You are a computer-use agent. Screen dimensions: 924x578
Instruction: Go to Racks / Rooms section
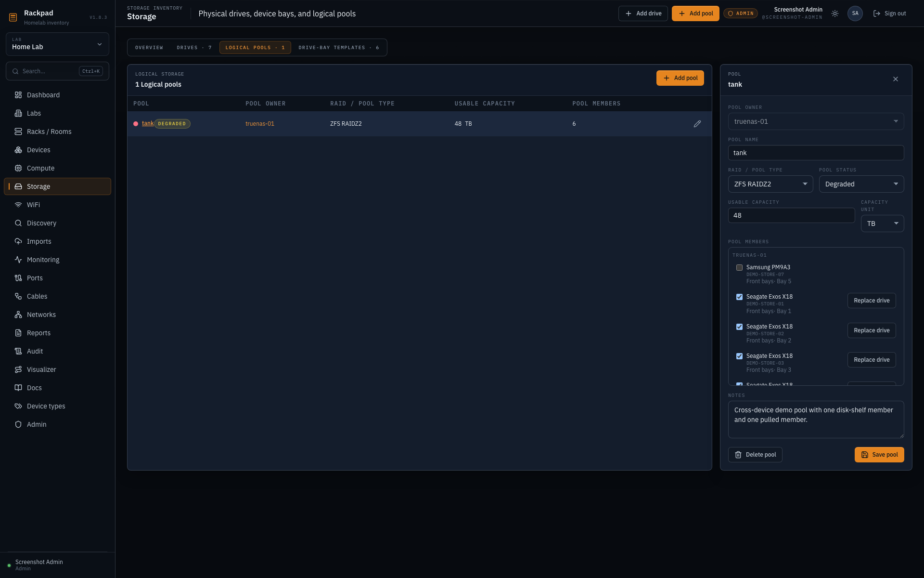[57, 131]
